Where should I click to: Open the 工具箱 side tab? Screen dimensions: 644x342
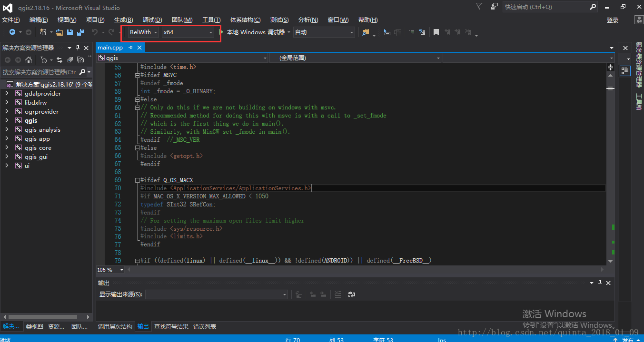pyautogui.click(x=639, y=102)
